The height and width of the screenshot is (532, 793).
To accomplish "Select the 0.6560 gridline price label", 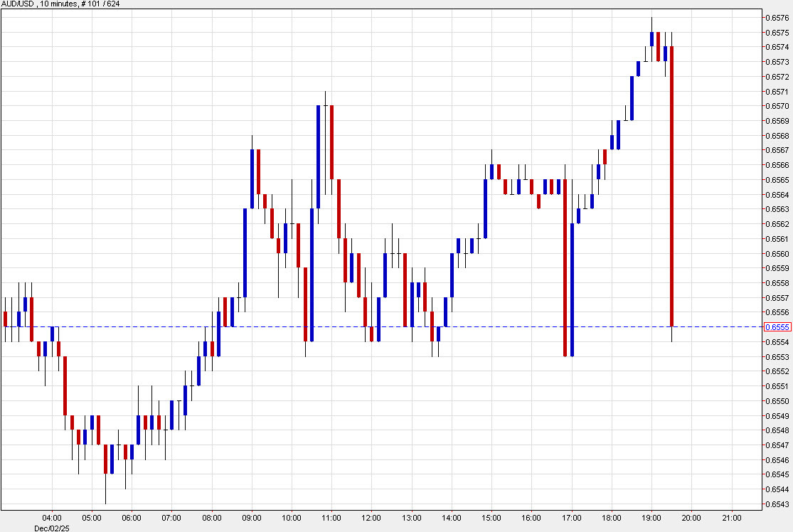I will 777,252.
